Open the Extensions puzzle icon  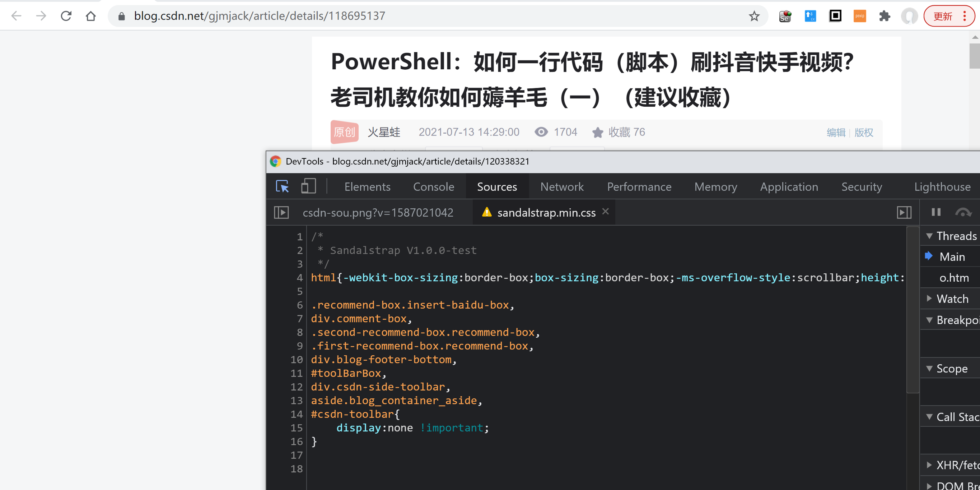point(885,16)
